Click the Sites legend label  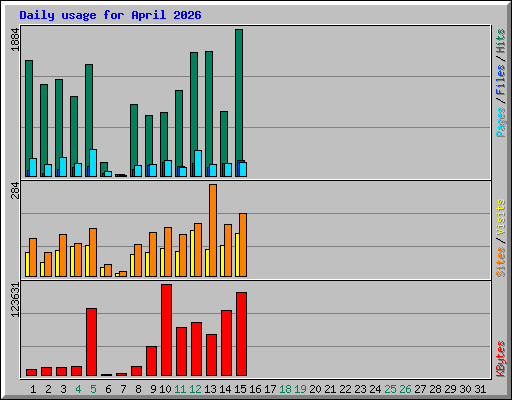pos(500,262)
